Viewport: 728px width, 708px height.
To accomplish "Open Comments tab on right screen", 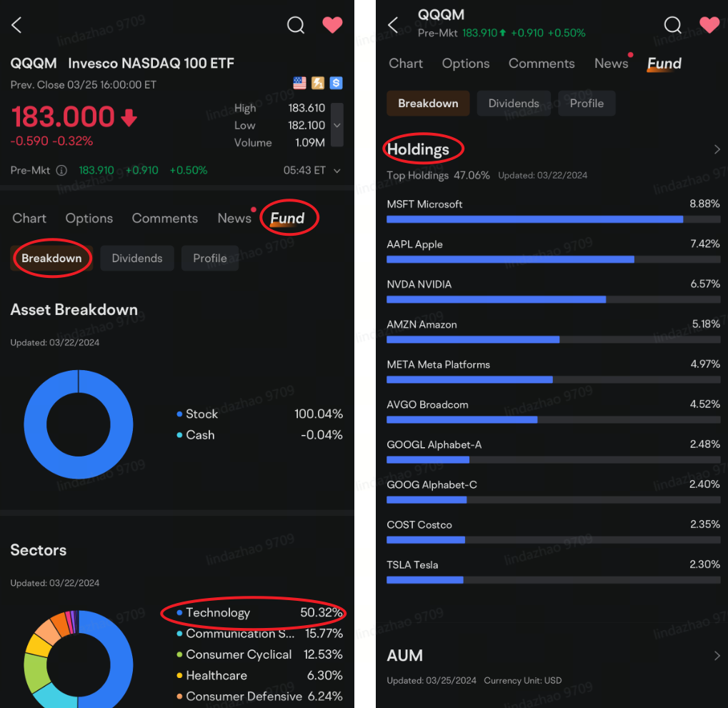I will point(542,64).
